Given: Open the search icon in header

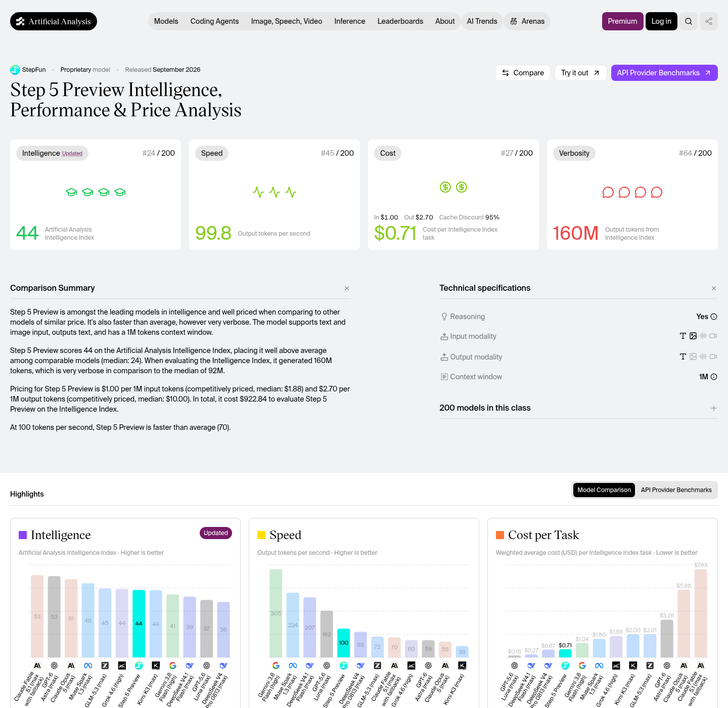Looking at the screenshot, I should pyautogui.click(x=689, y=21).
